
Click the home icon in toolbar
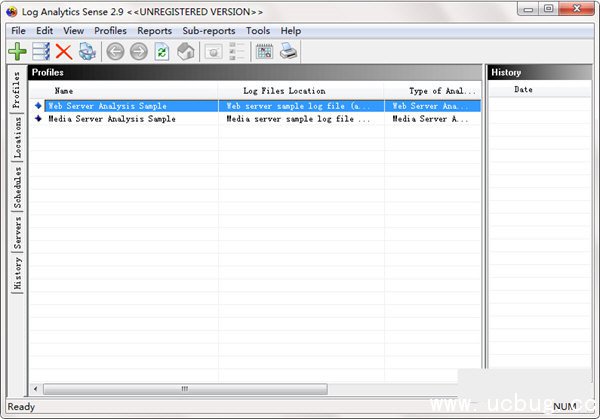[x=186, y=51]
